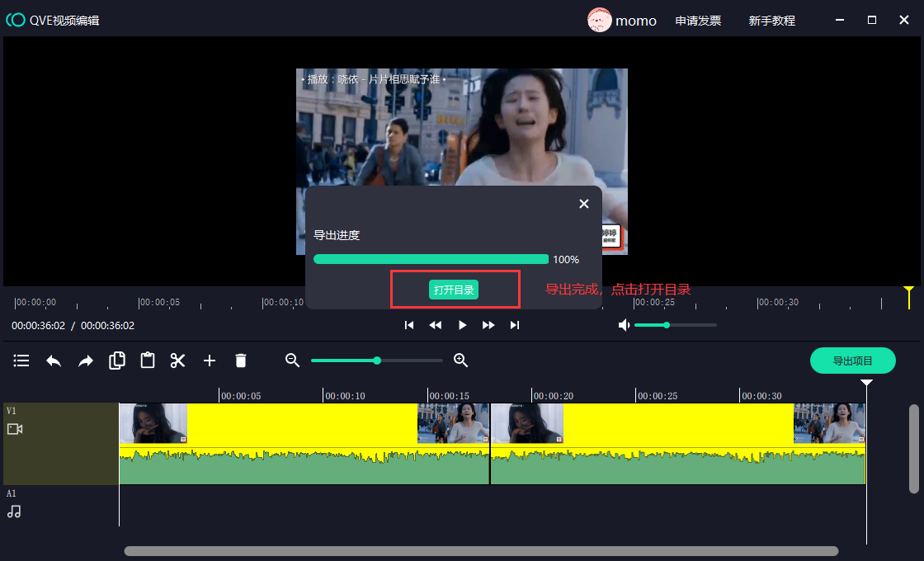
Task: Click the redo arrow icon
Action: pos(86,361)
